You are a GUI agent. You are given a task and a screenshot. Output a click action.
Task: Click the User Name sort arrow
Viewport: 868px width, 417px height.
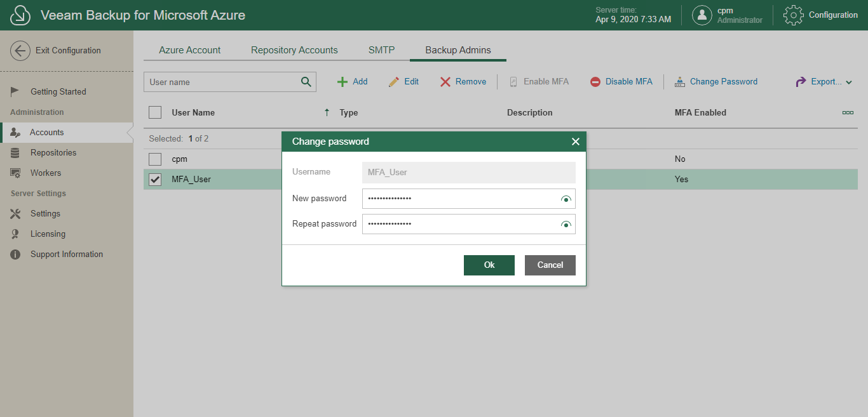pyautogui.click(x=327, y=112)
